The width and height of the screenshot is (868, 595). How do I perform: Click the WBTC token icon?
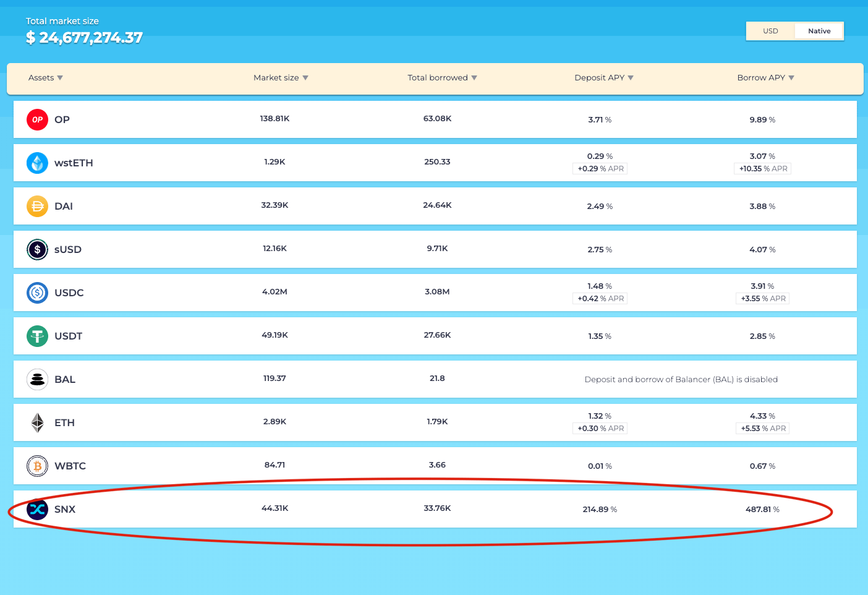[x=37, y=466]
